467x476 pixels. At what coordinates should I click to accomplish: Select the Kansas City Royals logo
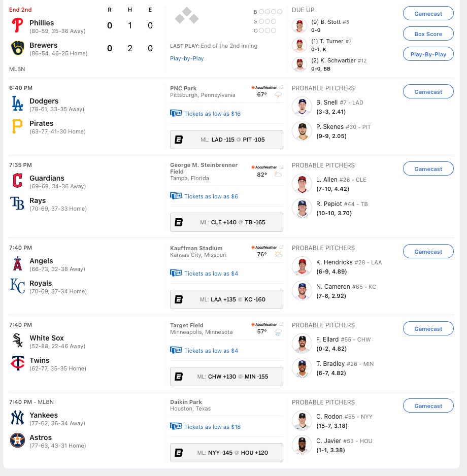(x=17, y=286)
